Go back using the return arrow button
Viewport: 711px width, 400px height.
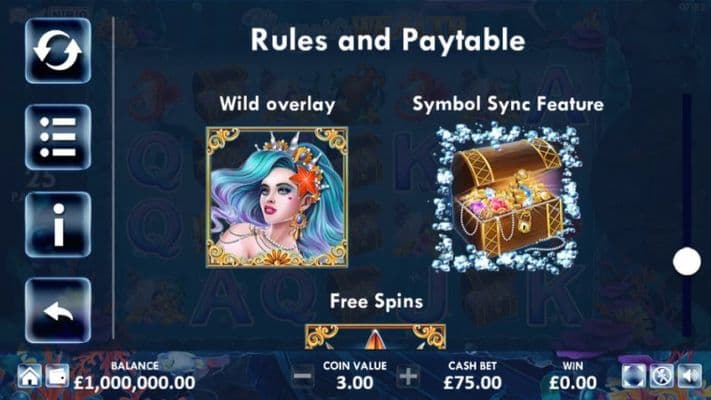pos(58,311)
